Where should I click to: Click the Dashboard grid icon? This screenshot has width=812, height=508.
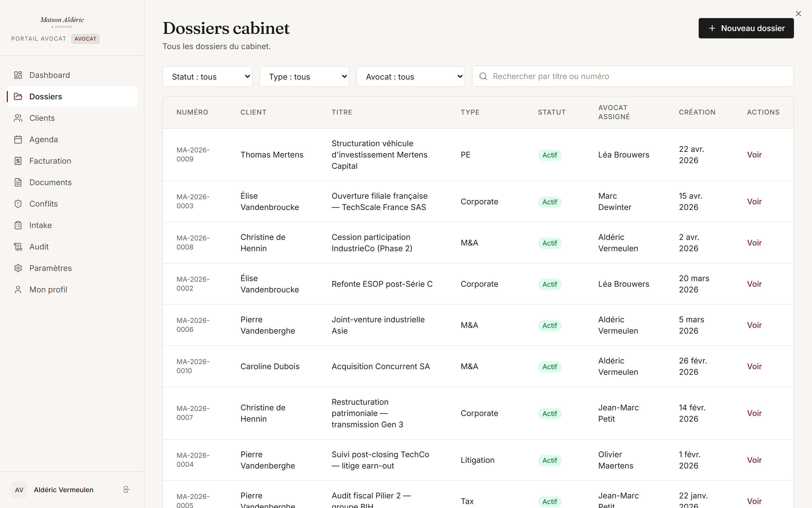pyautogui.click(x=18, y=75)
